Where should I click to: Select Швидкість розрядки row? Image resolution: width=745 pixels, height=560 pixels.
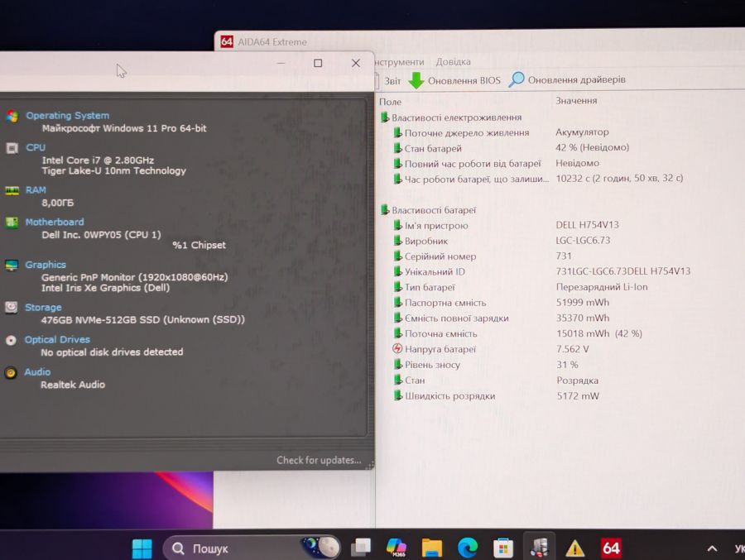[x=497, y=395]
